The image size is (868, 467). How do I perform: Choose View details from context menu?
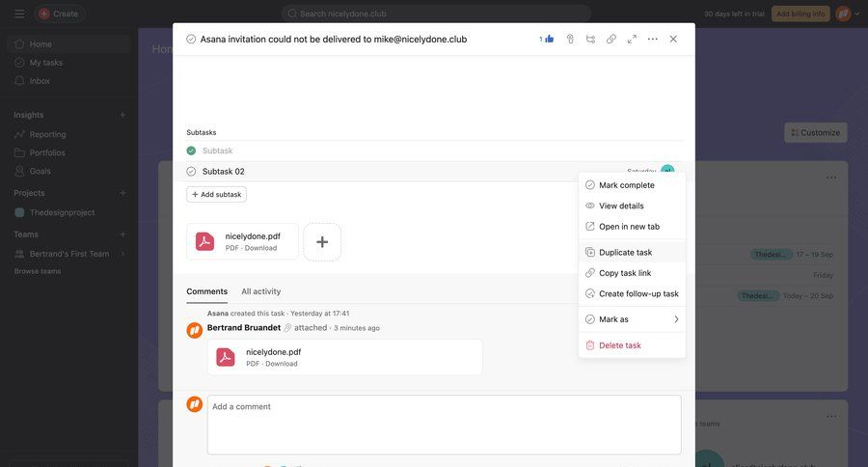point(632,206)
